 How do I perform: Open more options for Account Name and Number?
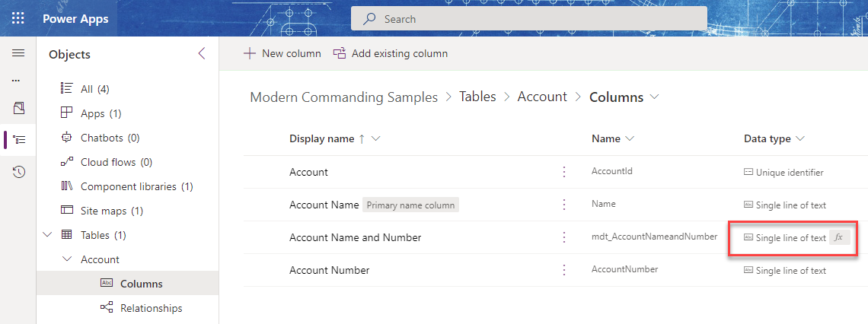point(564,238)
